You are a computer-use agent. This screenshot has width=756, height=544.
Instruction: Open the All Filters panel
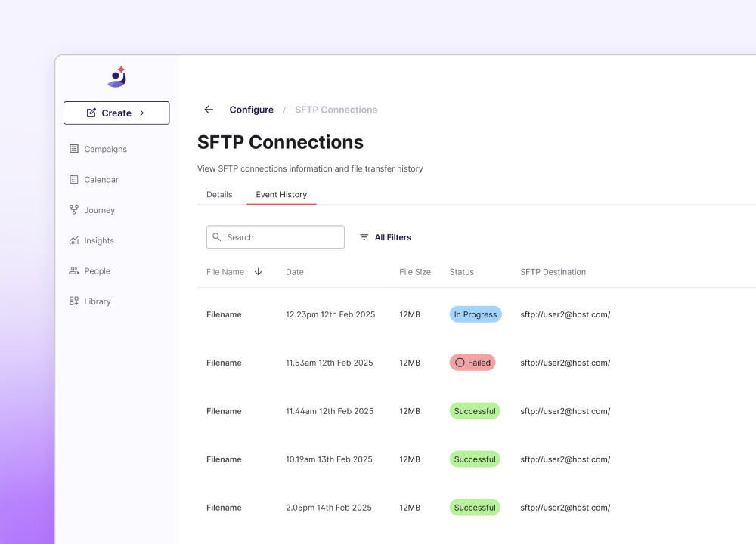(x=386, y=237)
